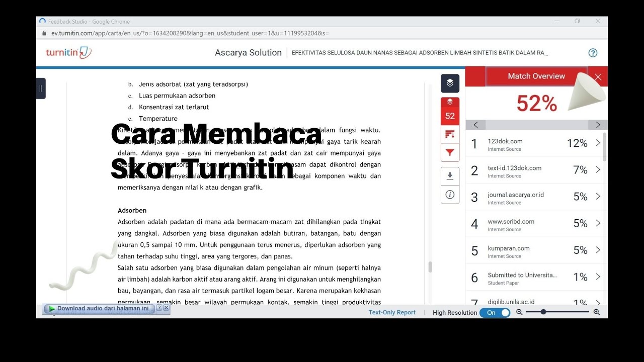Click the download report icon

[x=450, y=176]
